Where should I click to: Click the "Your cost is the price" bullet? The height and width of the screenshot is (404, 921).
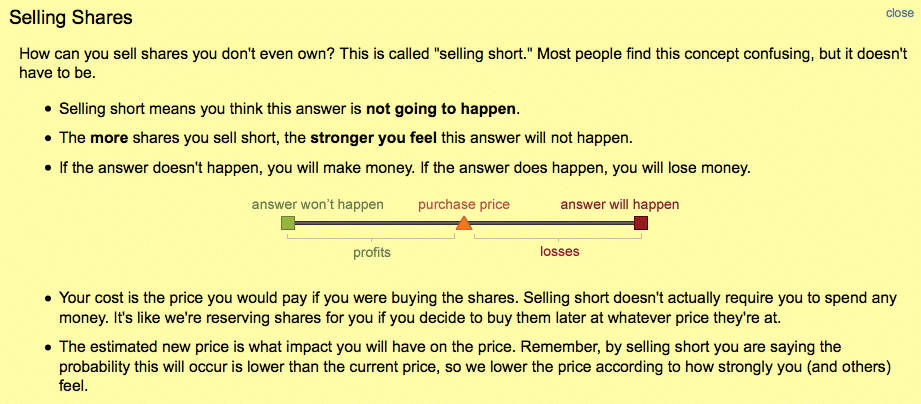[478, 308]
